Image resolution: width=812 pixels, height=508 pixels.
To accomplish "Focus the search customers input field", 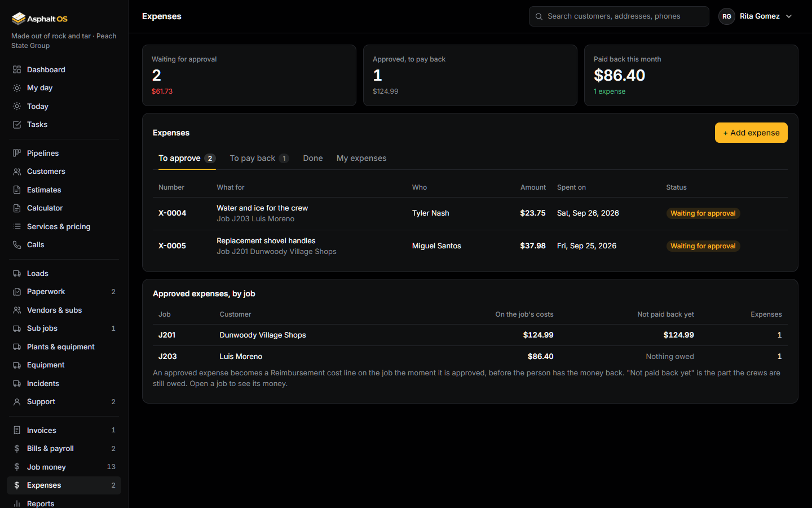I will tap(619, 16).
